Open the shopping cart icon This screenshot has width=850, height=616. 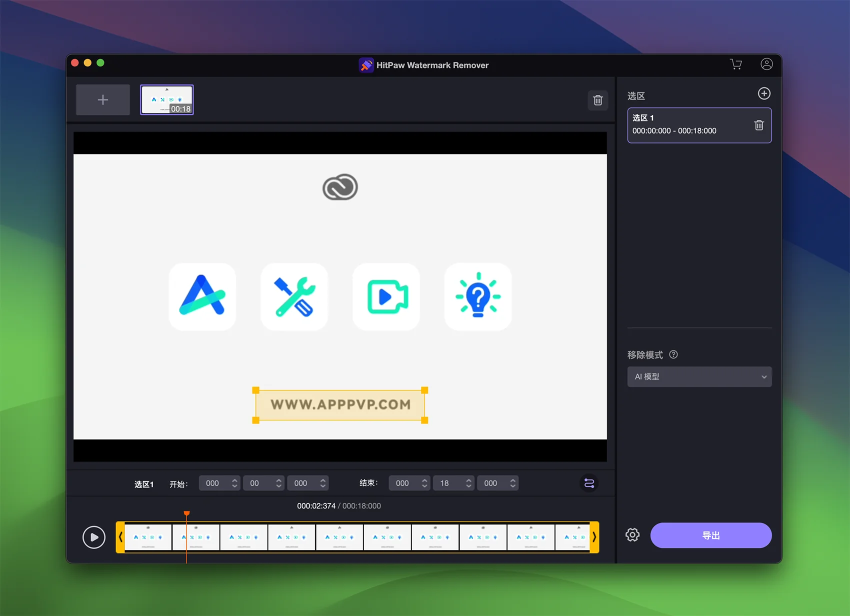tap(736, 64)
